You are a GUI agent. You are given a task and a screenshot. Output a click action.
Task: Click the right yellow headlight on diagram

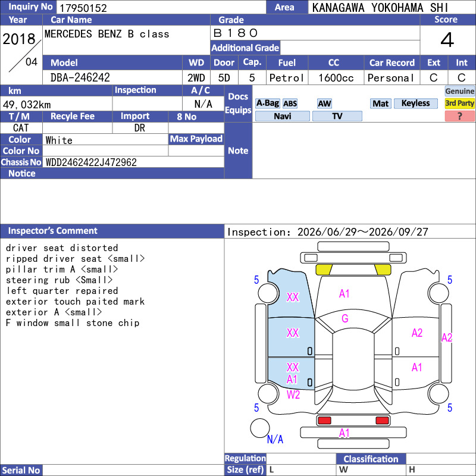click(383, 270)
